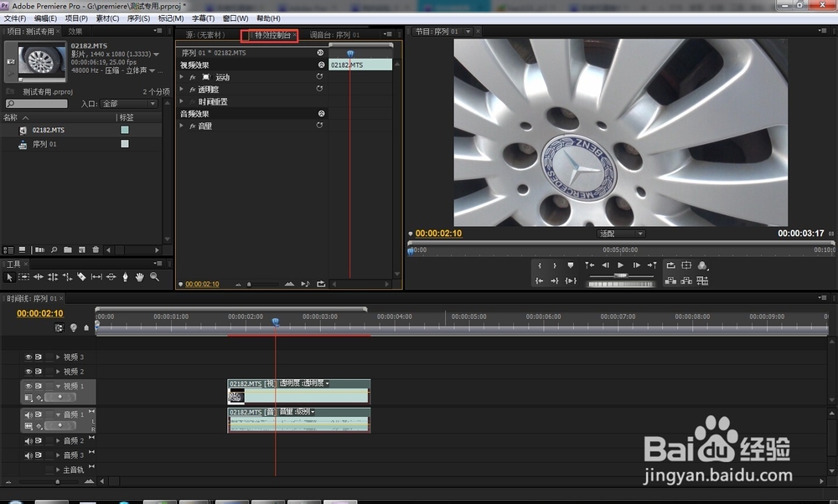Click New Item icon in project panel
838x504 pixels.
coord(82,249)
